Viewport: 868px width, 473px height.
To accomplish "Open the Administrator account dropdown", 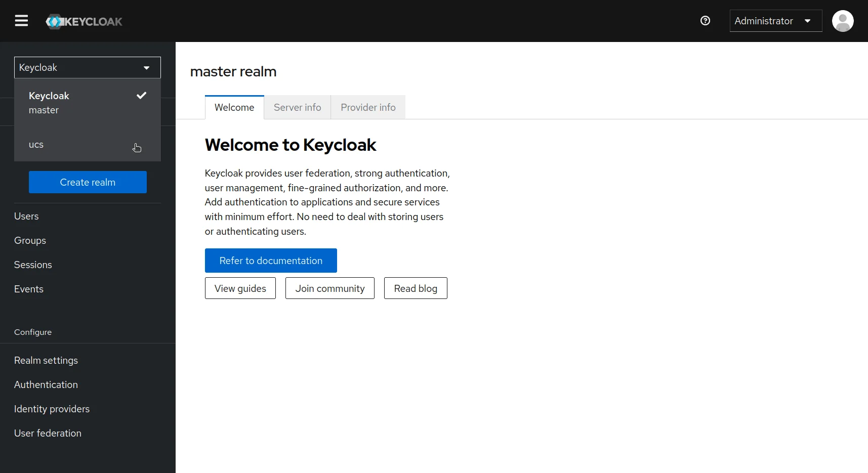I will click(775, 21).
